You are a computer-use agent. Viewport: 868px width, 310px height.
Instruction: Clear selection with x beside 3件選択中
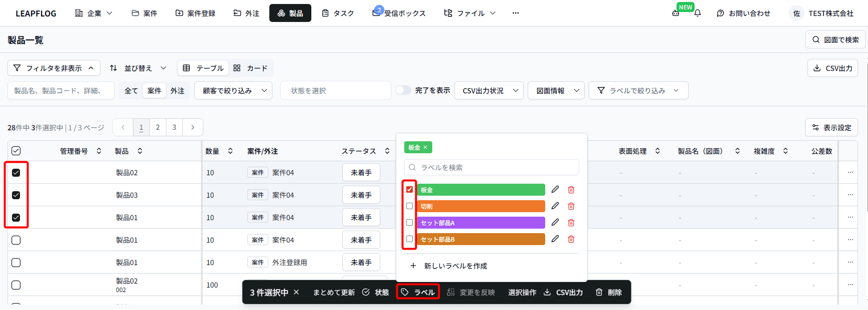296,292
